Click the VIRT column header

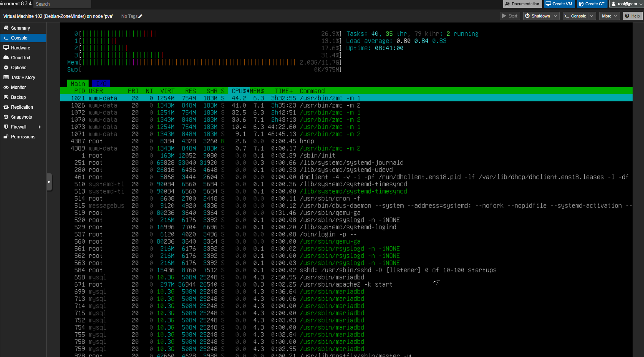point(167,91)
